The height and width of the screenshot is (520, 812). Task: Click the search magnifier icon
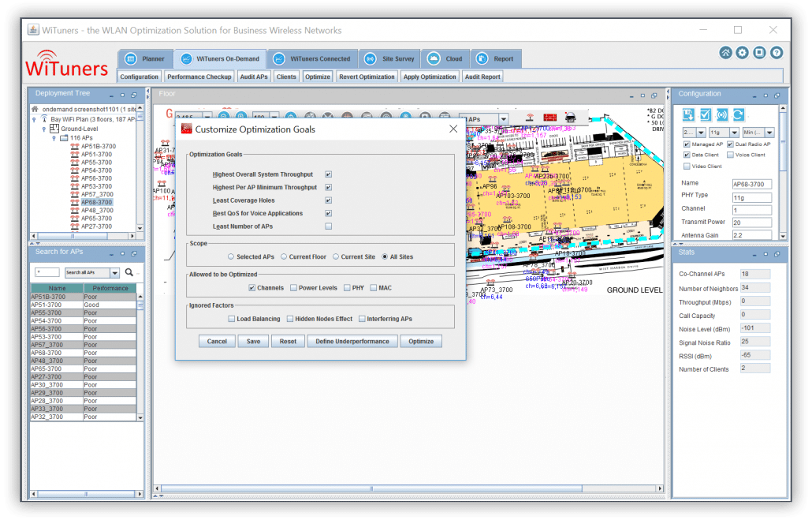click(129, 272)
